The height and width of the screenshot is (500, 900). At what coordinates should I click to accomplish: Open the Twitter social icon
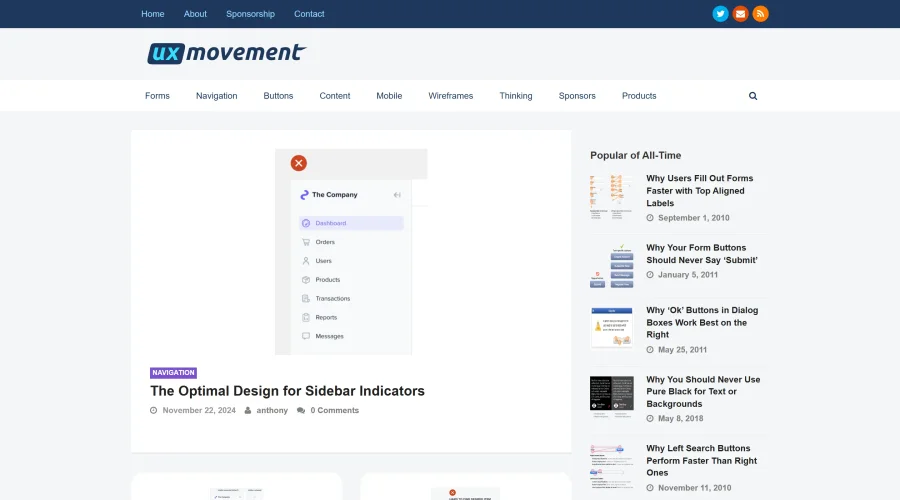[720, 14]
